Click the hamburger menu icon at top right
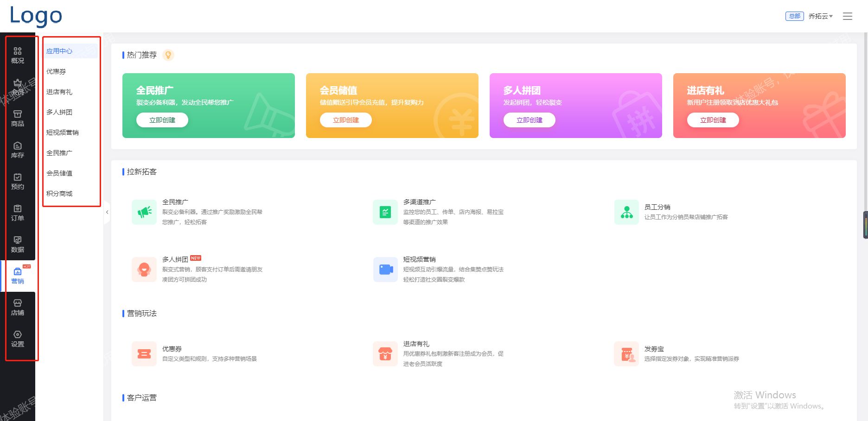The width and height of the screenshot is (868, 421). 847,16
